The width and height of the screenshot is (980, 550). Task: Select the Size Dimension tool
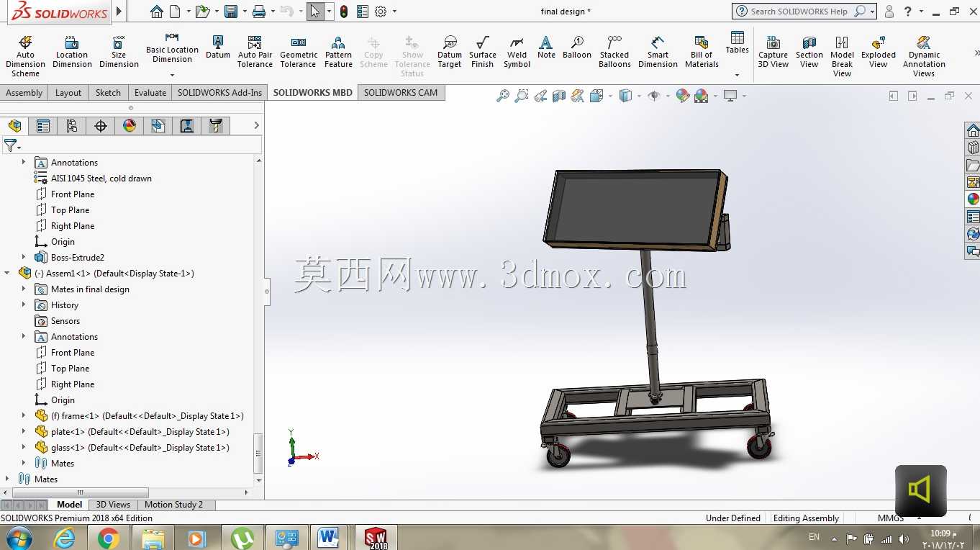click(x=119, y=52)
